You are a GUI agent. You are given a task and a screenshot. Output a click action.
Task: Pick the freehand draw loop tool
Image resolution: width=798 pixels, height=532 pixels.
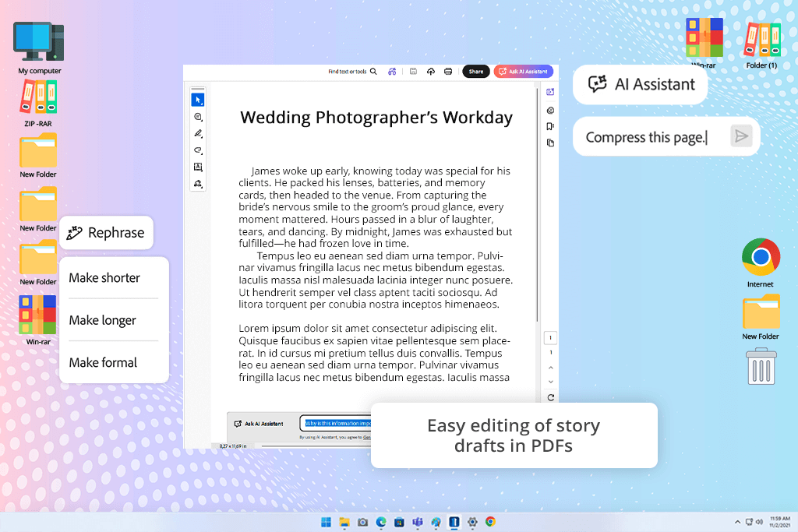click(x=198, y=150)
